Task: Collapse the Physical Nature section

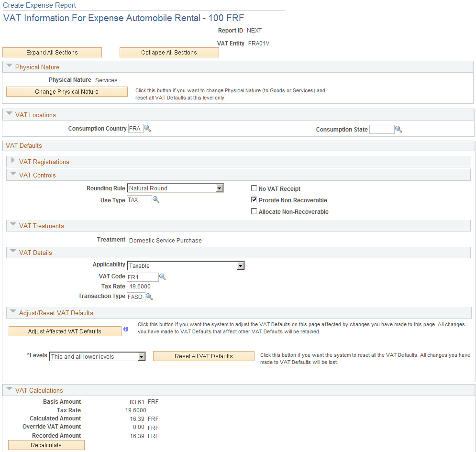Action: [x=9, y=66]
